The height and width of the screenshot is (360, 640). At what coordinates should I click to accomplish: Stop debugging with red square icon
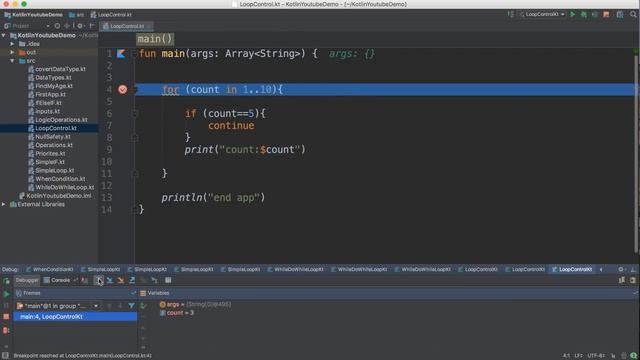[x=6, y=317]
